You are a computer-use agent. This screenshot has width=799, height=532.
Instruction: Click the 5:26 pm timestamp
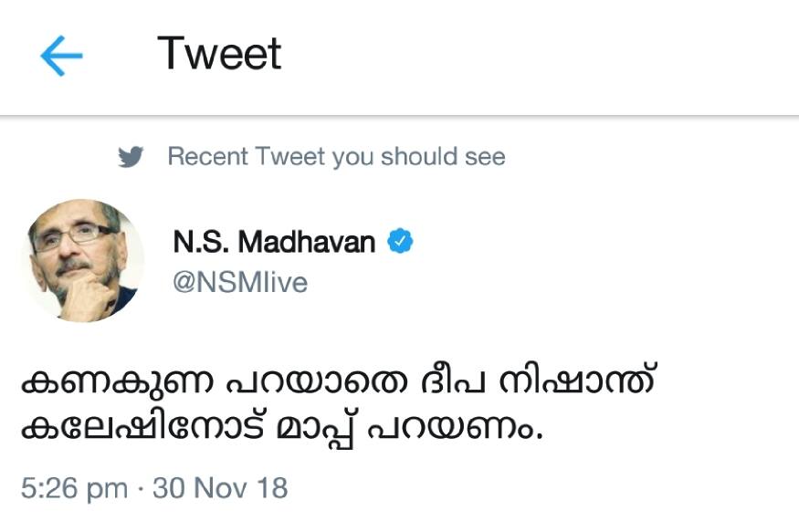(x=74, y=488)
